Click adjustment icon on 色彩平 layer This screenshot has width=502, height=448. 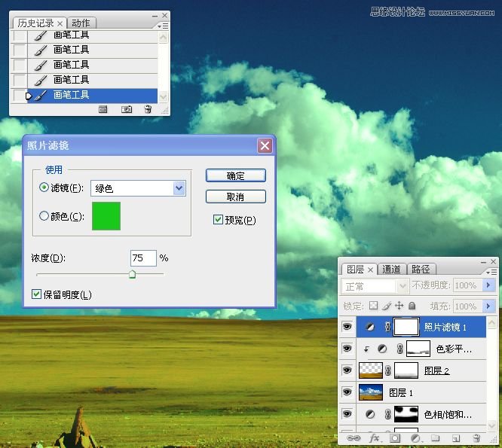[x=382, y=349]
